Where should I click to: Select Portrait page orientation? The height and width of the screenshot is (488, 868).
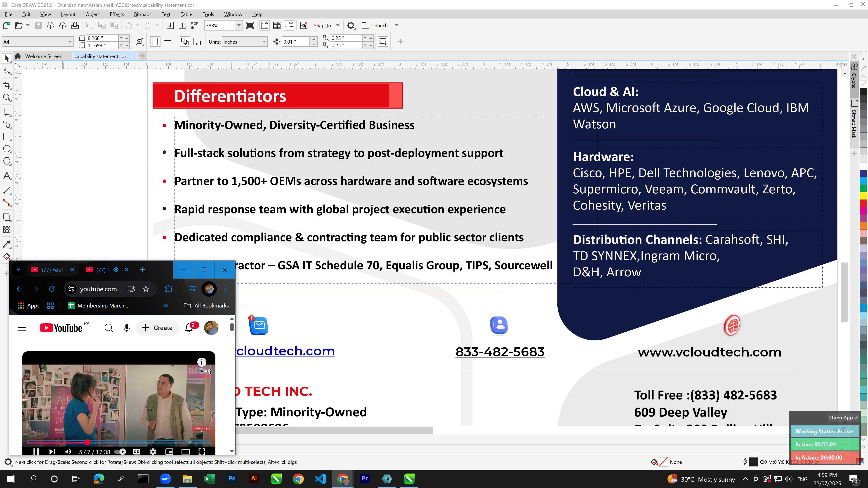[x=155, y=42]
